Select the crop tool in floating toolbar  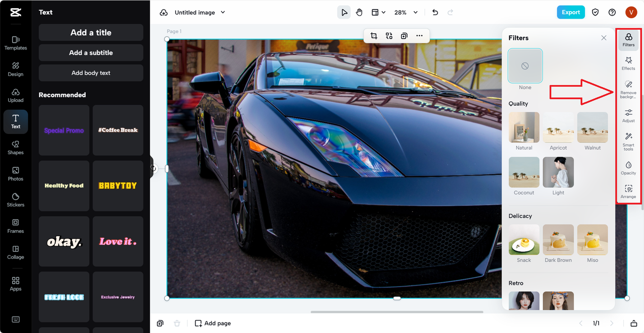click(374, 36)
